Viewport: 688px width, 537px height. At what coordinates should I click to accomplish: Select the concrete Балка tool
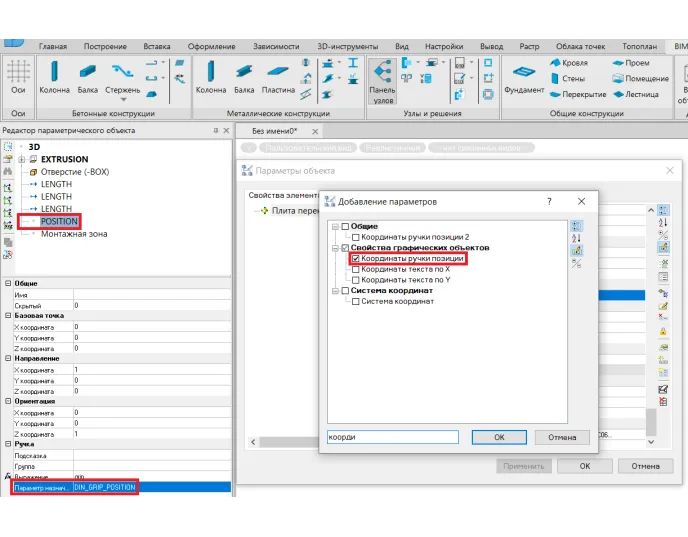[x=88, y=77]
